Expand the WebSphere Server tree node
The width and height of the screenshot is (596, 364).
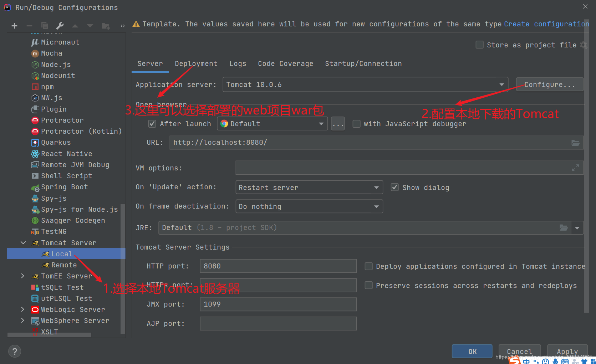pos(23,321)
